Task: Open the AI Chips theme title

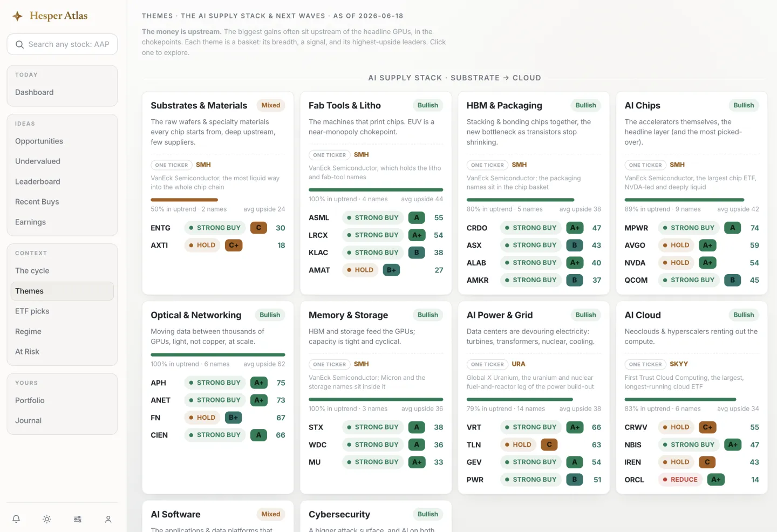Action: (x=642, y=106)
